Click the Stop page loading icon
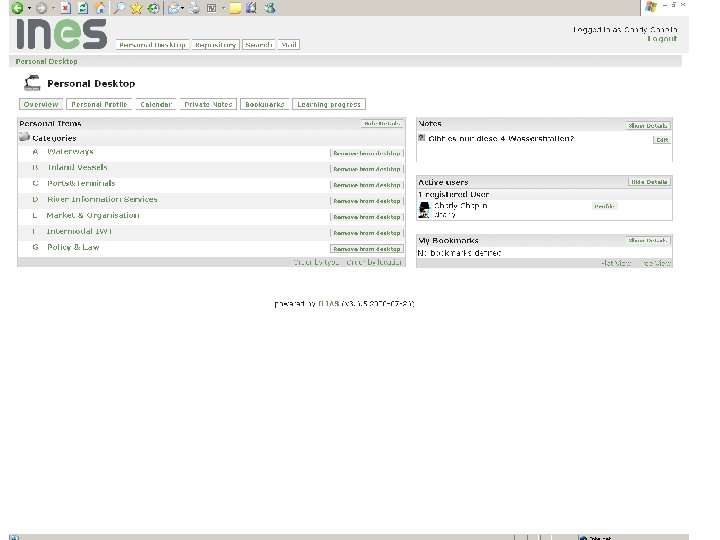 (66, 8)
